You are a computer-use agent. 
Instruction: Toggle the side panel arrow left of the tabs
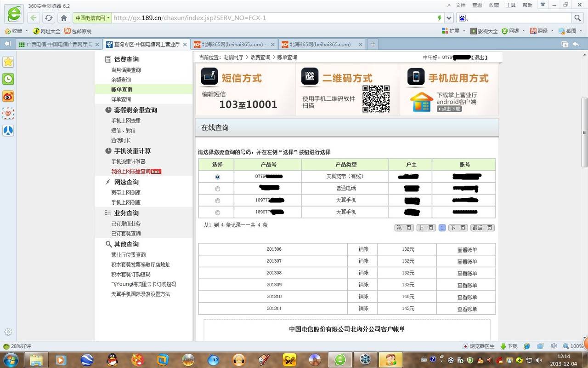(x=7, y=44)
